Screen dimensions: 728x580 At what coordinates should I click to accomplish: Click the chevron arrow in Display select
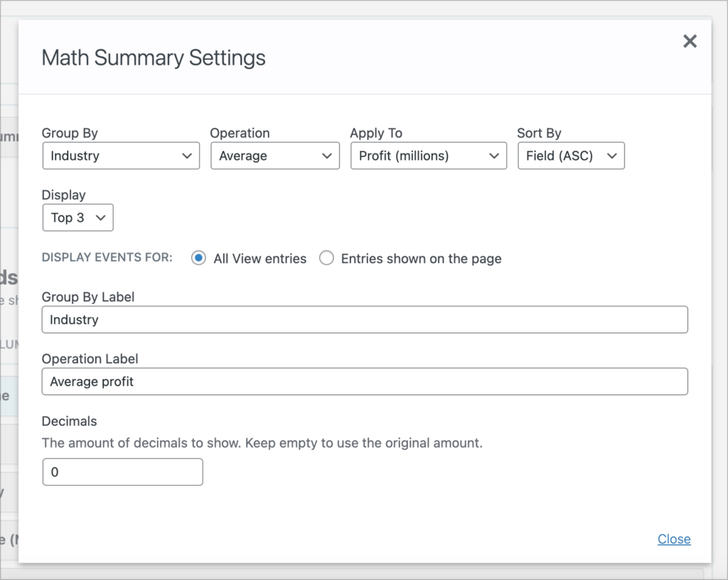(x=101, y=218)
